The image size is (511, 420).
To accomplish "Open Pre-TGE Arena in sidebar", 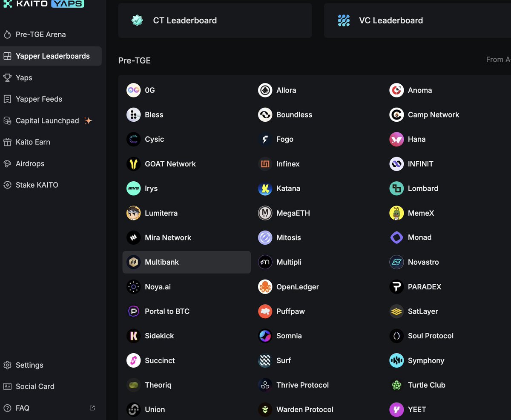I will [x=51, y=34].
